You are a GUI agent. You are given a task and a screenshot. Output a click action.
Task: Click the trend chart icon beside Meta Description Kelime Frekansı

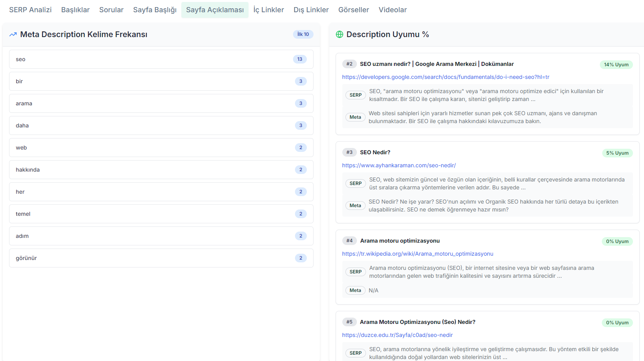[x=13, y=34]
